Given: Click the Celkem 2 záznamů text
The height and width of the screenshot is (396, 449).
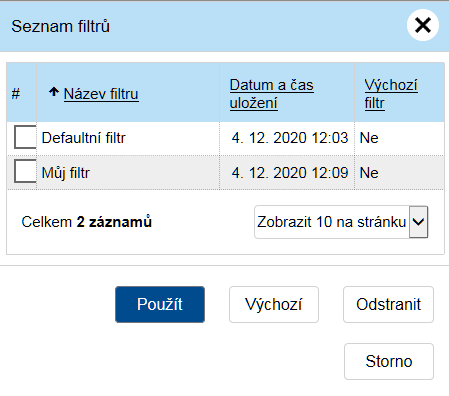Looking at the screenshot, I should [87, 222].
